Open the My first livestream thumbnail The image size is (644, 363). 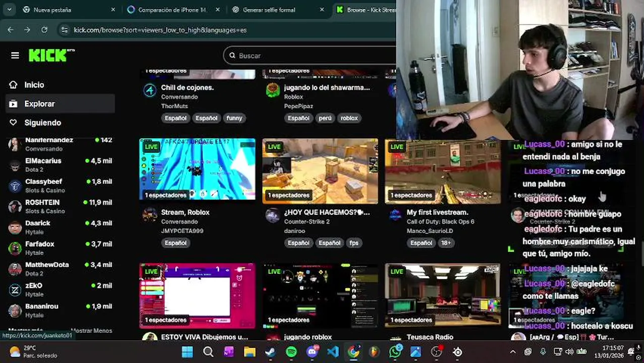443,171
